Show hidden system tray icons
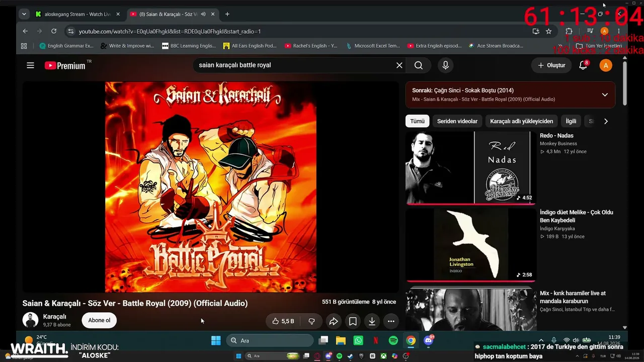This screenshot has width=644, height=362. pyautogui.click(x=541, y=340)
